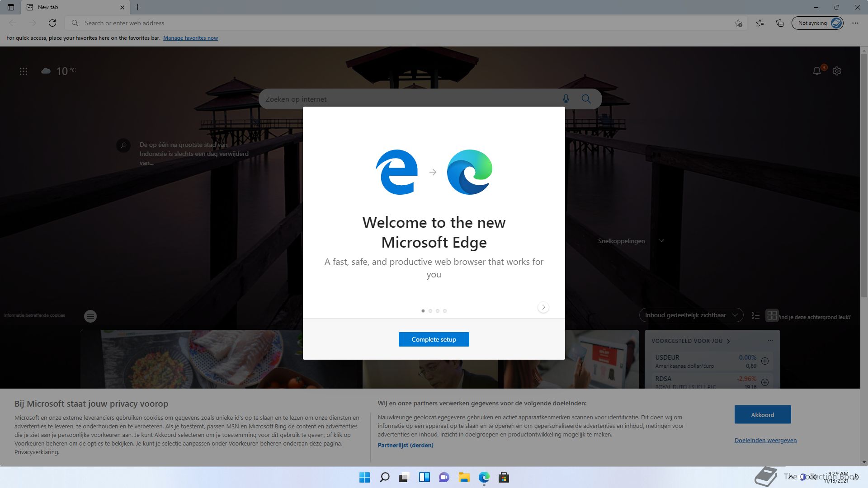Open a new tab with plus icon
This screenshot has height=488, width=868.
point(138,7)
